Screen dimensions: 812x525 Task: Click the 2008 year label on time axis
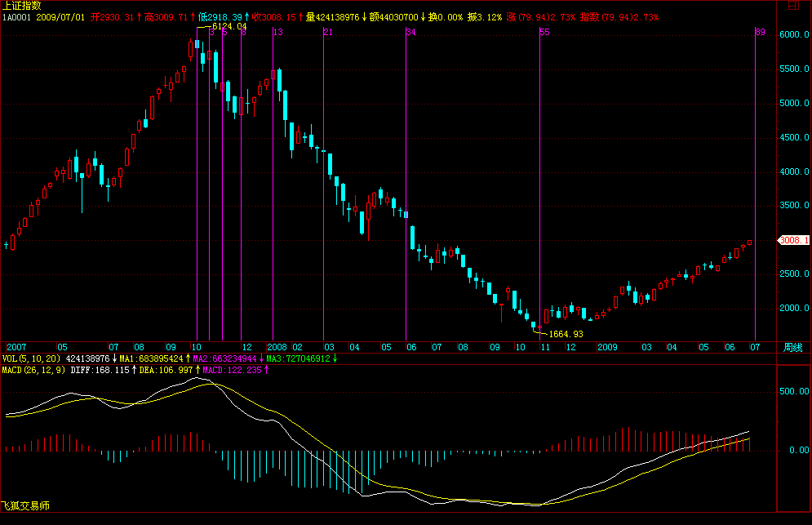[x=277, y=347]
